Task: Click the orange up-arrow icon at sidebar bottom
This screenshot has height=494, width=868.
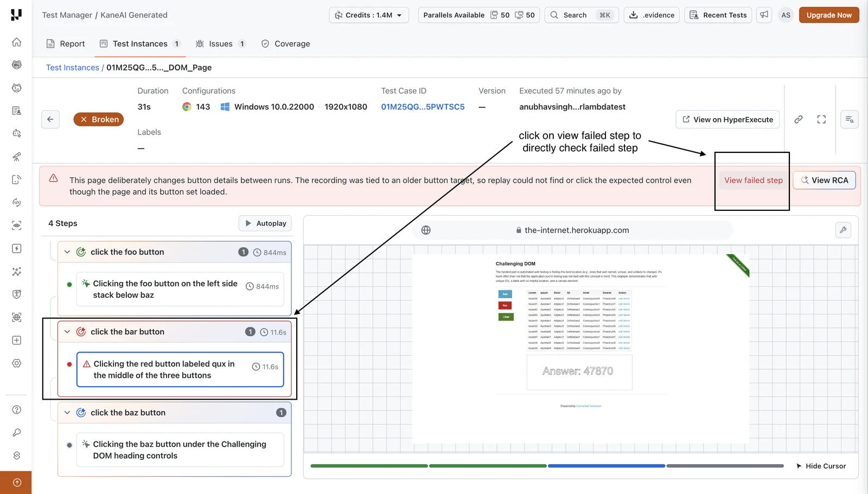Action: (x=17, y=483)
